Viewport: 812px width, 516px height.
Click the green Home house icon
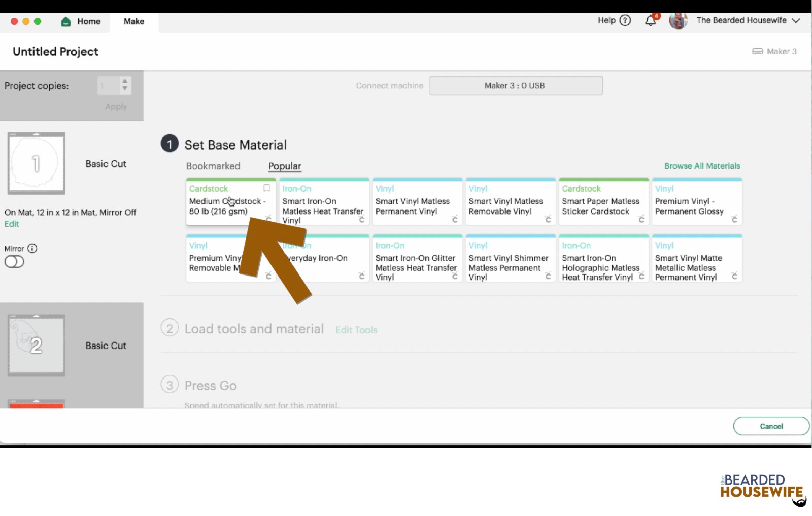[x=65, y=21]
